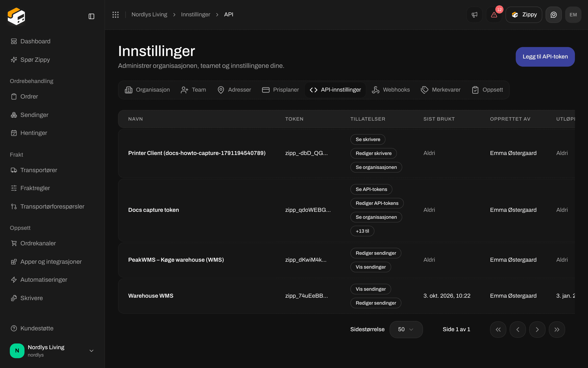The image size is (588, 368).
Task: Expand the Nordlys Living organization switcher chevron
Action: coord(91,351)
